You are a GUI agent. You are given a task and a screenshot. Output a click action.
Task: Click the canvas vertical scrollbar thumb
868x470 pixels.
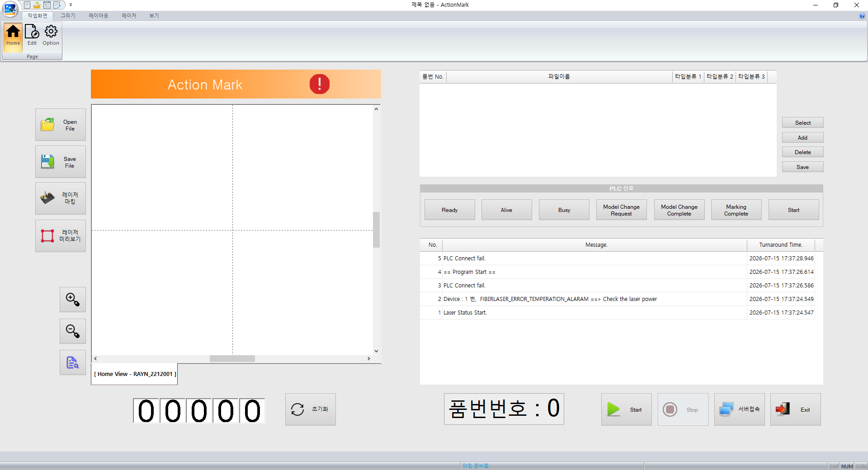(376, 230)
